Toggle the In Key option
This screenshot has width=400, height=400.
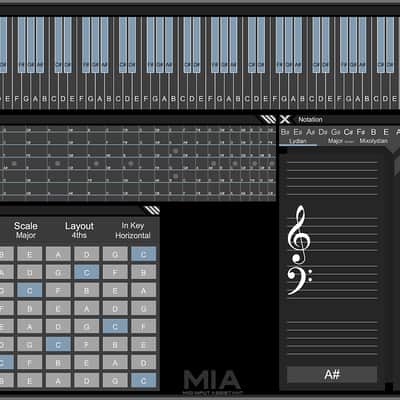(x=133, y=226)
